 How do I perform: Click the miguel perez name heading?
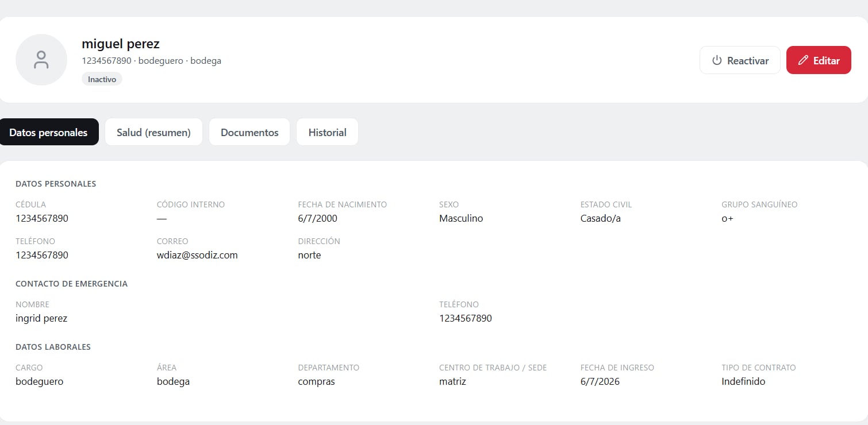121,44
